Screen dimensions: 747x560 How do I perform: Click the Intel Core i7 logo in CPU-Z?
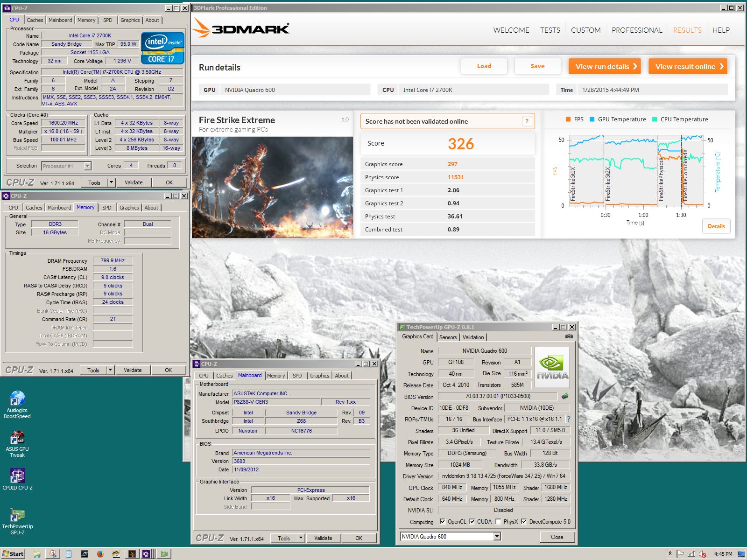pos(162,48)
